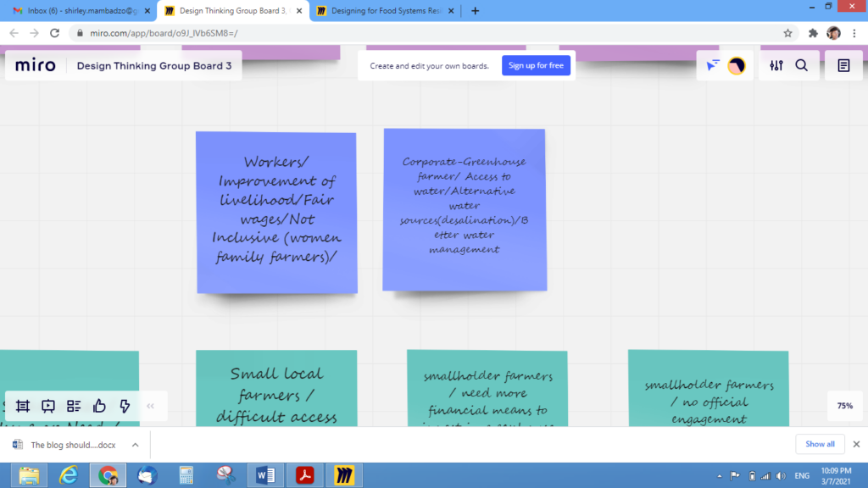Open Calculator from the taskbar
868x488 pixels.
[x=186, y=475]
